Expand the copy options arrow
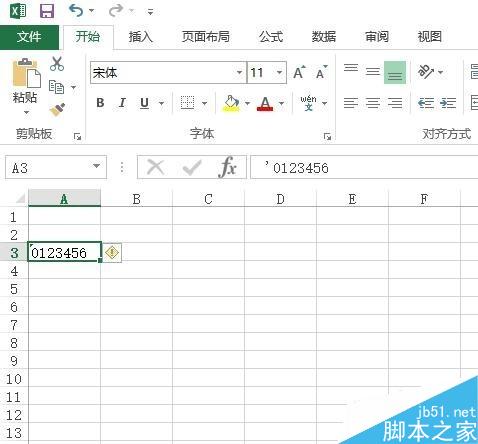 [x=73, y=88]
